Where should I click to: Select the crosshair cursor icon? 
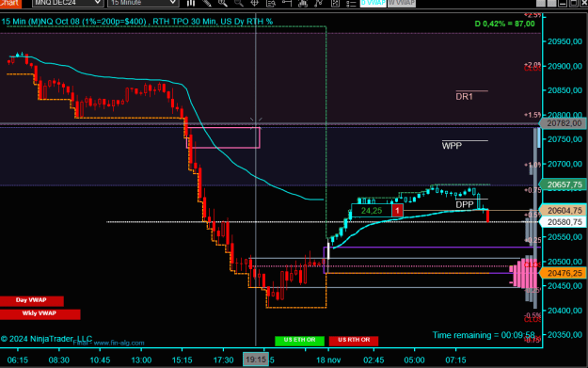255,4
